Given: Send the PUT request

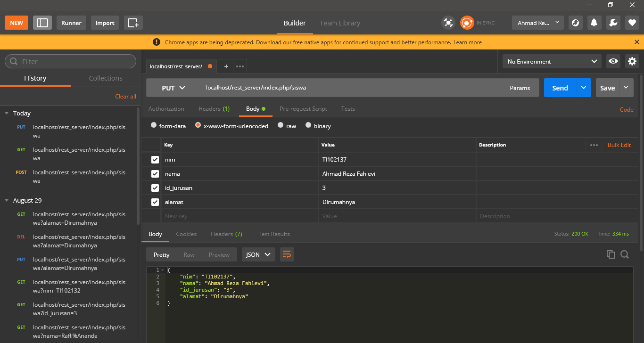Looking at the screenshot, I should pyautogui.click(x=560, y=88).
